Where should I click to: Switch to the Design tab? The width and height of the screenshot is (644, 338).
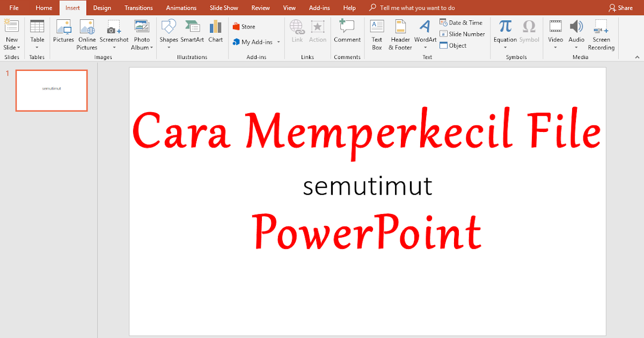tap(102, 8)
